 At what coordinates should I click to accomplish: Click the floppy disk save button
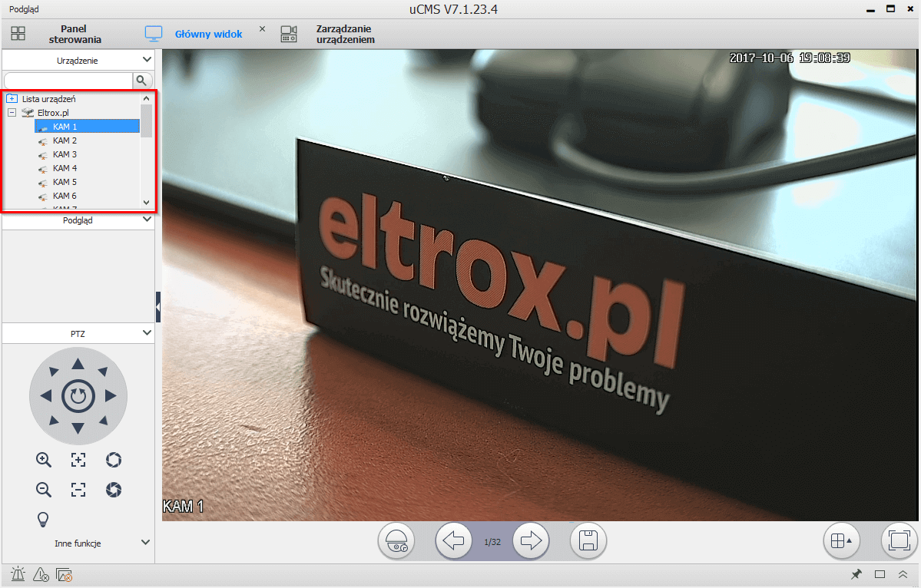(588, 540)
